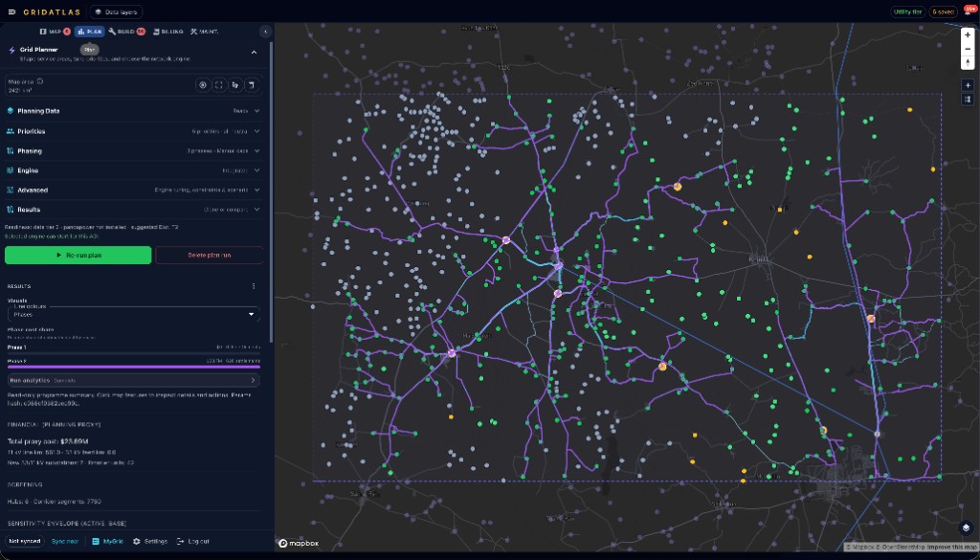
Task: Collapse the Grid Planner section
Action: 254,53
